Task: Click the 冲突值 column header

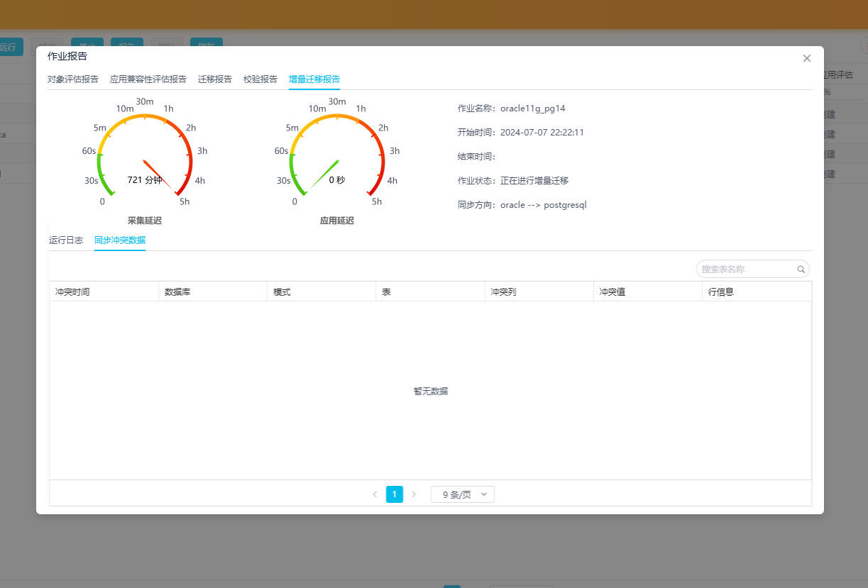Action: tap(647, 292)
